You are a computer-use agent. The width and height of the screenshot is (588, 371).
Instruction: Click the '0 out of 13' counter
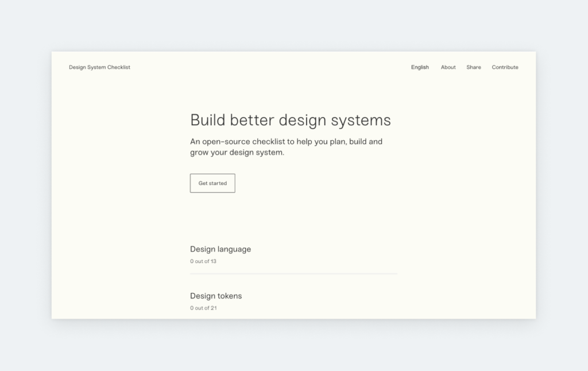pos(203,261)
